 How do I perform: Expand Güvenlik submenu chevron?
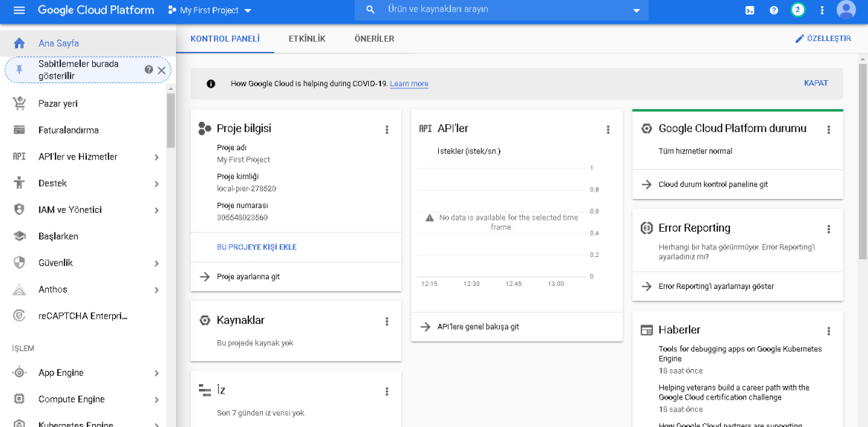157,264
